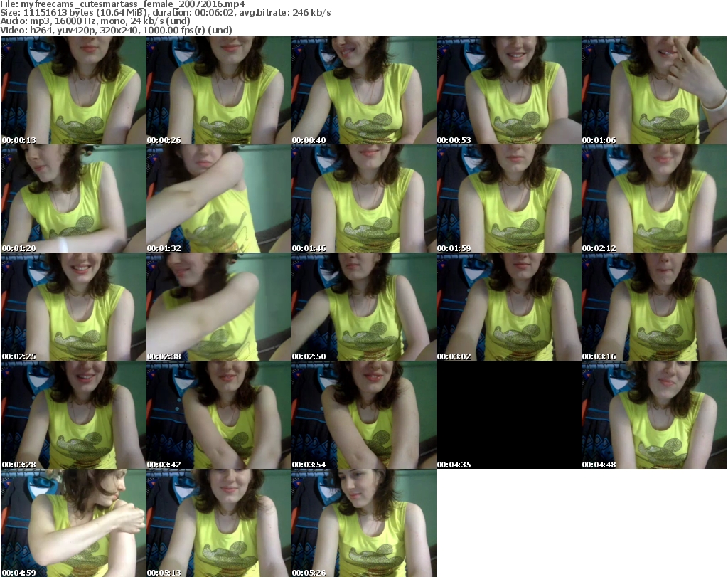728x577 pixels.
Task: Click the Audio mp3 info line
Action: point(95,21)
